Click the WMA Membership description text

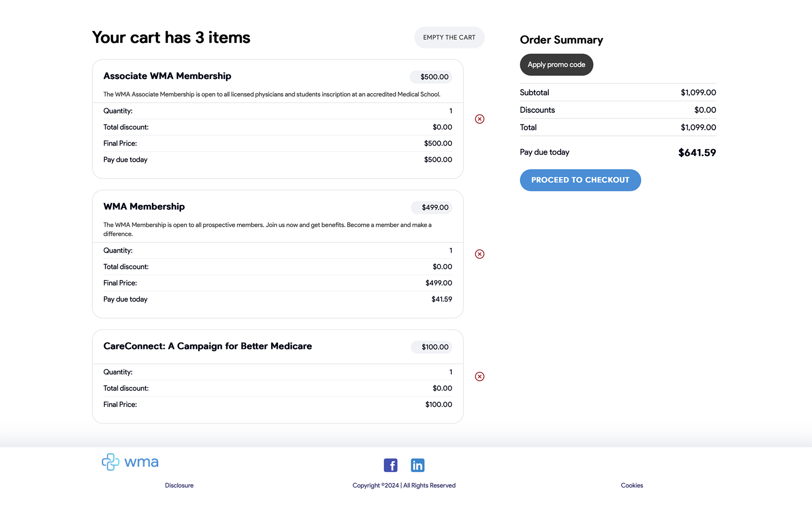point(267,229)
